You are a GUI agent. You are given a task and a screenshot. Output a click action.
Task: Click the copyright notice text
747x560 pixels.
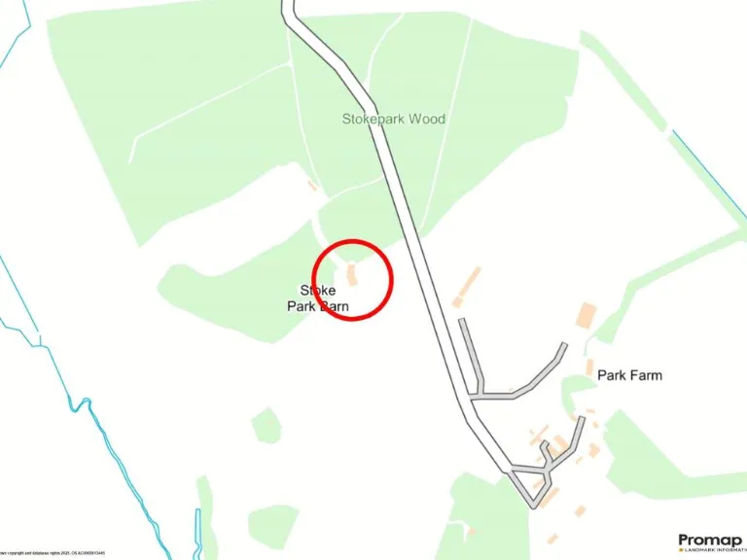(x=53, y=553)
